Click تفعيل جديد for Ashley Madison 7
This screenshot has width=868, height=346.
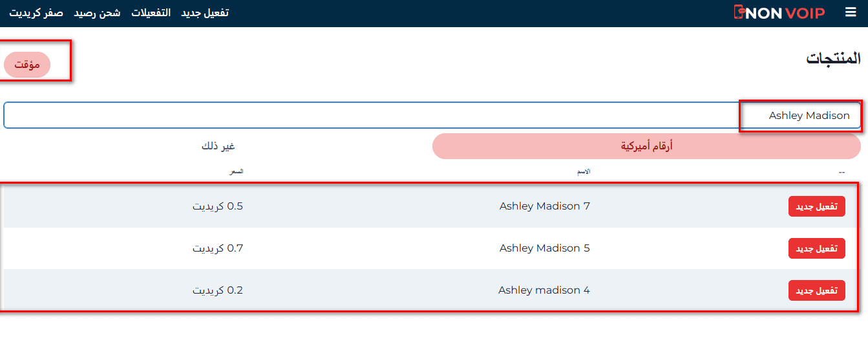point(816,206)
